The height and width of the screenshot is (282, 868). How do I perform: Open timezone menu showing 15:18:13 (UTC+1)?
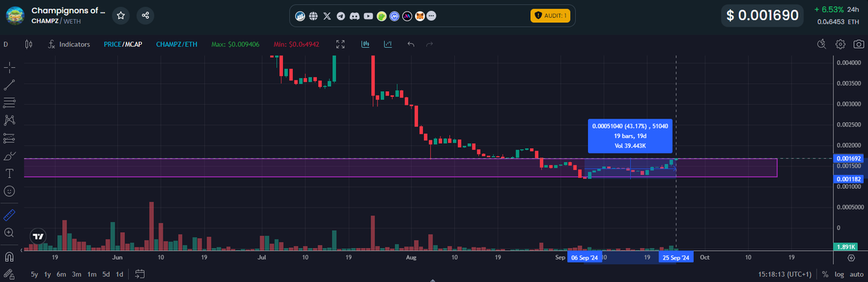coord(786,275)
